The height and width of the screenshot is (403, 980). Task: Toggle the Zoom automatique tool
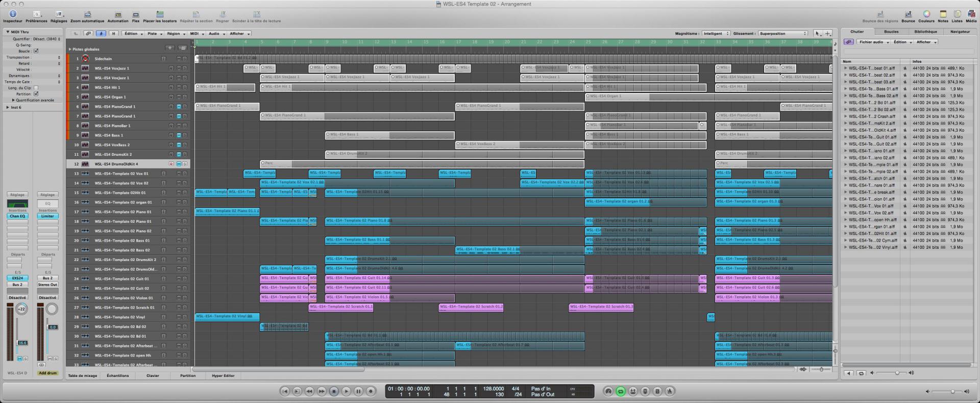tap(87, 14)
